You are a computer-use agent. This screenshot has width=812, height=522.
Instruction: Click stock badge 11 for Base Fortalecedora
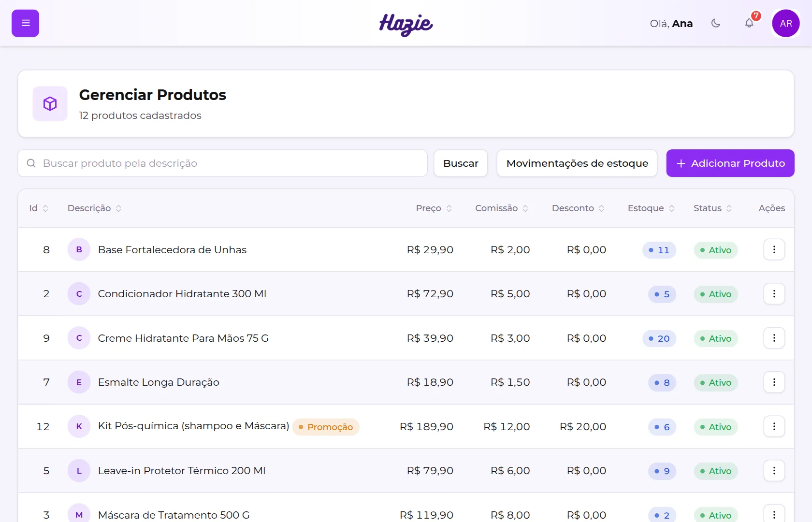(659, 250)
